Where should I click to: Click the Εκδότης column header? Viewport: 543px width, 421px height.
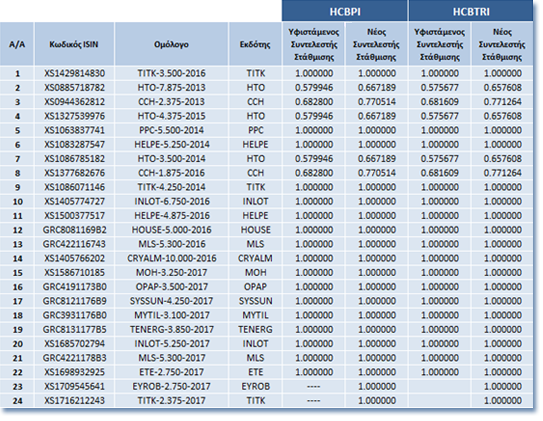(255, 44)
